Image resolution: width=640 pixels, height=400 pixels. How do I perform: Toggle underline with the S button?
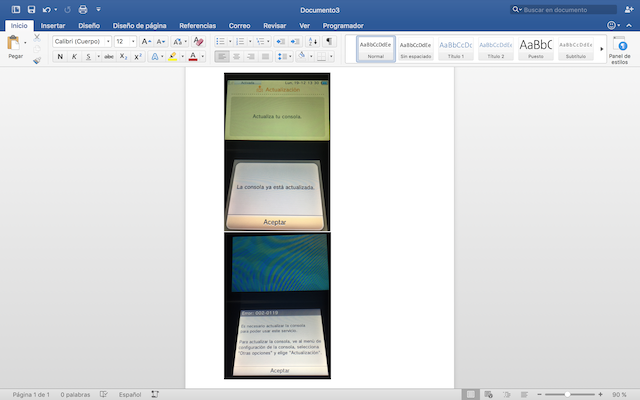pos(88,57)
